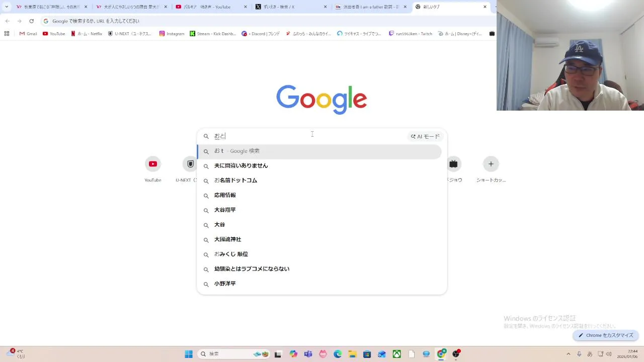Open File Explorer from taskbar
Screen dimensions: 644x362
tap(352, 354)
